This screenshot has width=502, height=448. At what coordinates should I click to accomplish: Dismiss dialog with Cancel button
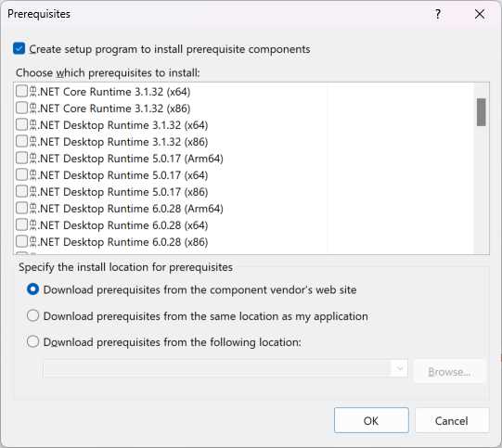coord(452,420)
